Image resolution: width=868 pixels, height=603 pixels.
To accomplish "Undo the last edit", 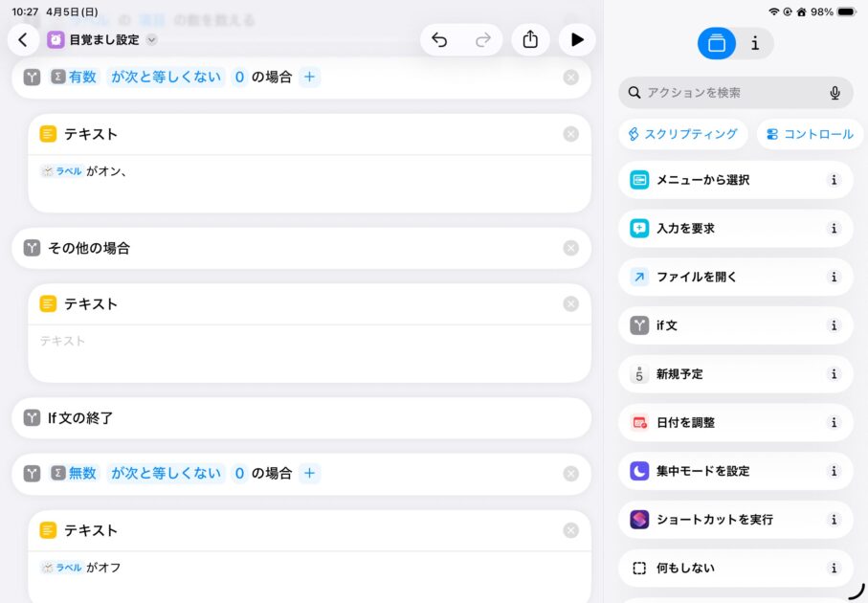I will tap(439, 39).
